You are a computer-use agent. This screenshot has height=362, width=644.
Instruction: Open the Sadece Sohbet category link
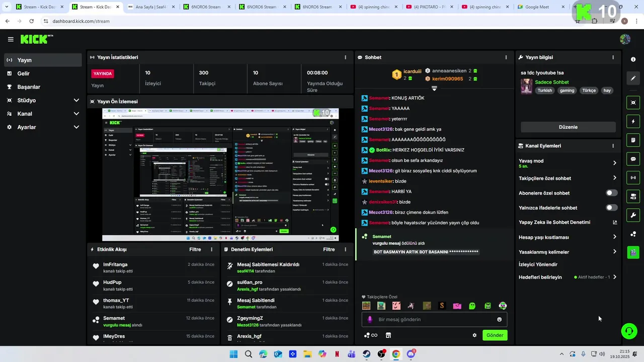point(551,82)
